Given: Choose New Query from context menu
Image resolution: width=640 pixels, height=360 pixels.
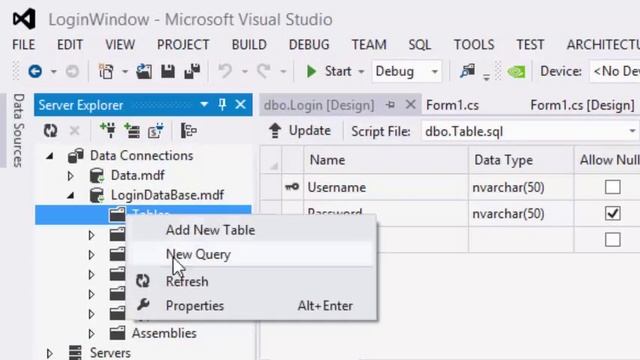Looking at the screenshot, I should point(251,254).
